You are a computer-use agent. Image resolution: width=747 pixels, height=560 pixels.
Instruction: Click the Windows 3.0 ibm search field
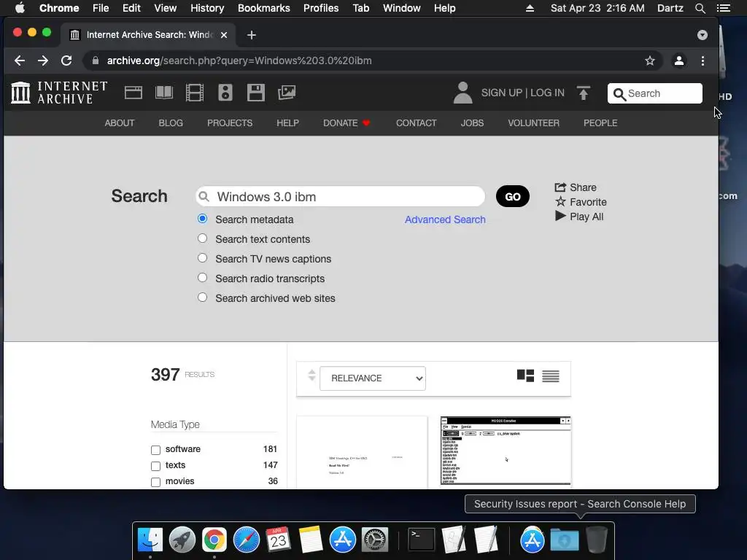coord(340,197)
